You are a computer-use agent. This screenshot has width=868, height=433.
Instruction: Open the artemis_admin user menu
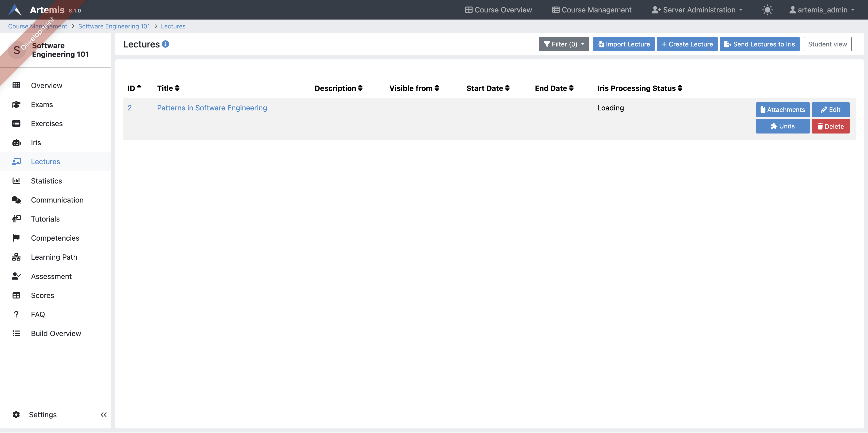point(822,10)
